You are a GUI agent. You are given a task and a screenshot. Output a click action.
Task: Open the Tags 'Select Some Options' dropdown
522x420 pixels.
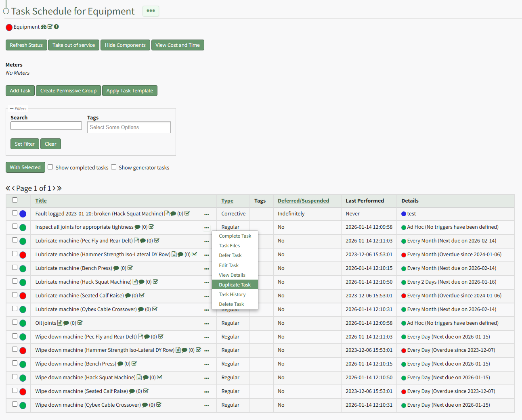click(x=129, y=127)
